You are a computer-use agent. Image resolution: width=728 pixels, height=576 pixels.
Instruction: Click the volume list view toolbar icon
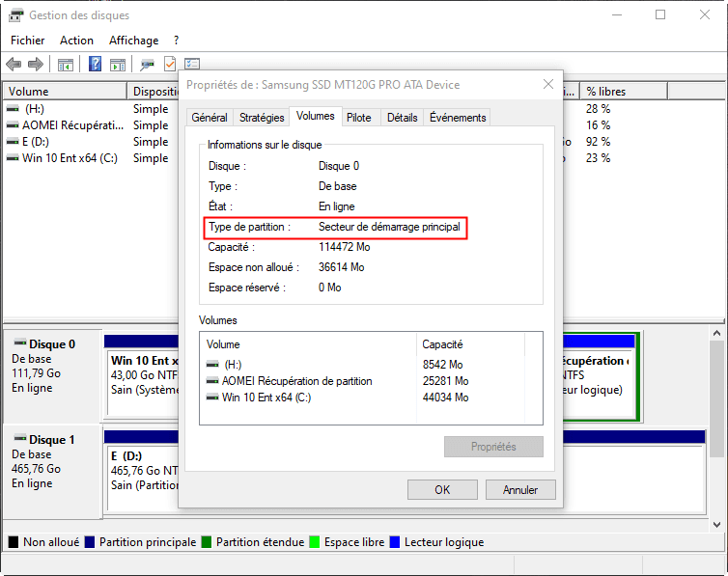point(192,64)
